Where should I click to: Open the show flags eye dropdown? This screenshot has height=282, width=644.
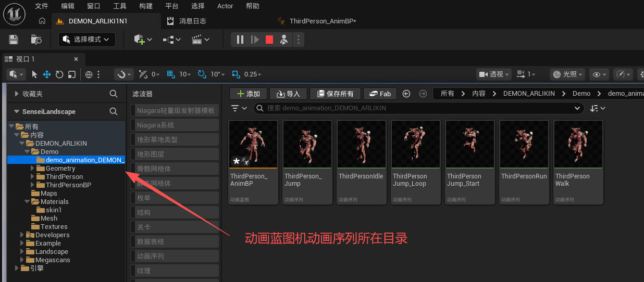click(599, 74)
